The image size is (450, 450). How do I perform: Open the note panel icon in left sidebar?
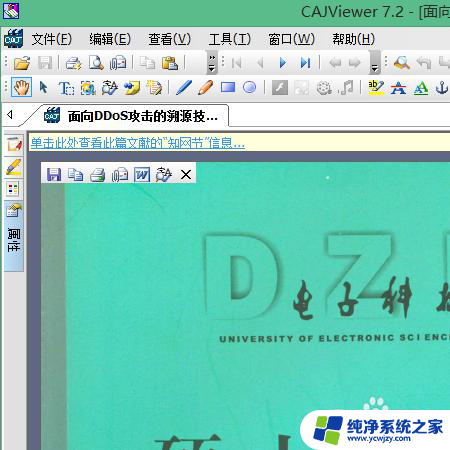pyautogui.click(x=14, y=145)
